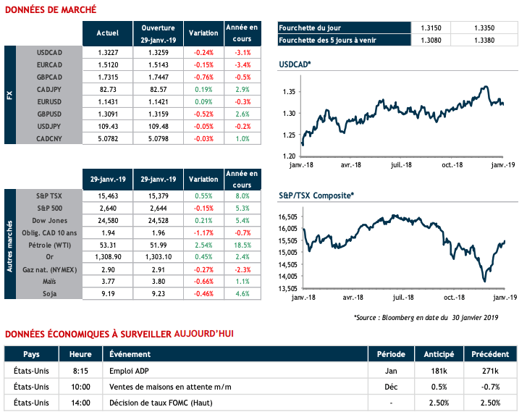Click the USDCAD line chart
The image size is (527, 420).
pyautogui.click(x=396, y=117)
